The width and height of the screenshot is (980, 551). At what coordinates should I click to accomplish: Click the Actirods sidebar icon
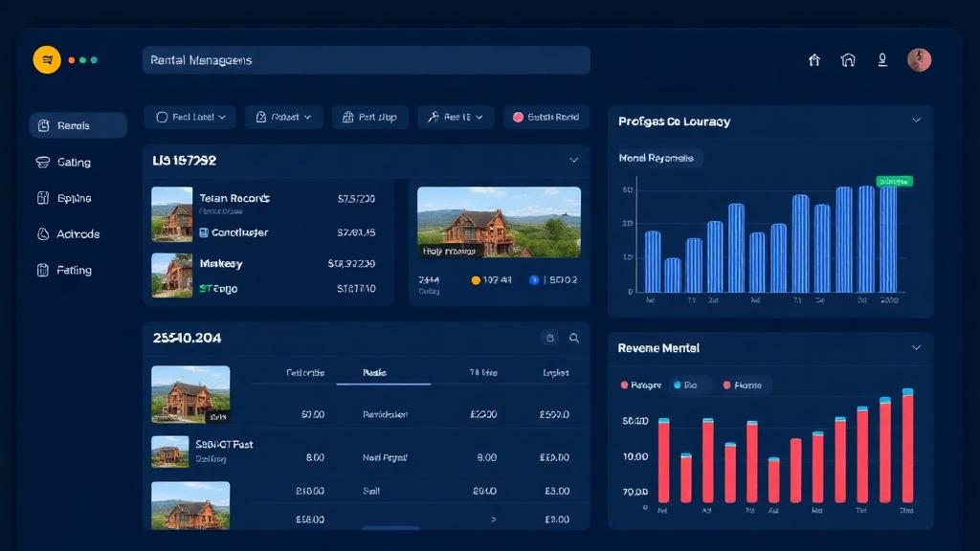click(42, 233)
